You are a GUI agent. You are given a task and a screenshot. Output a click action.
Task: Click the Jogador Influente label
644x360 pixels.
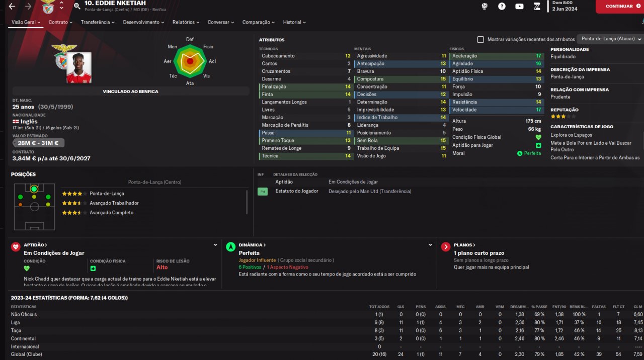pyautogui.click(x=257, y=260)
